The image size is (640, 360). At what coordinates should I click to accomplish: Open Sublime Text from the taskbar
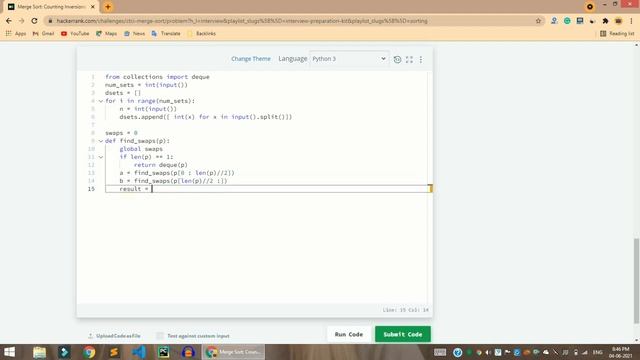click(114, 352)
